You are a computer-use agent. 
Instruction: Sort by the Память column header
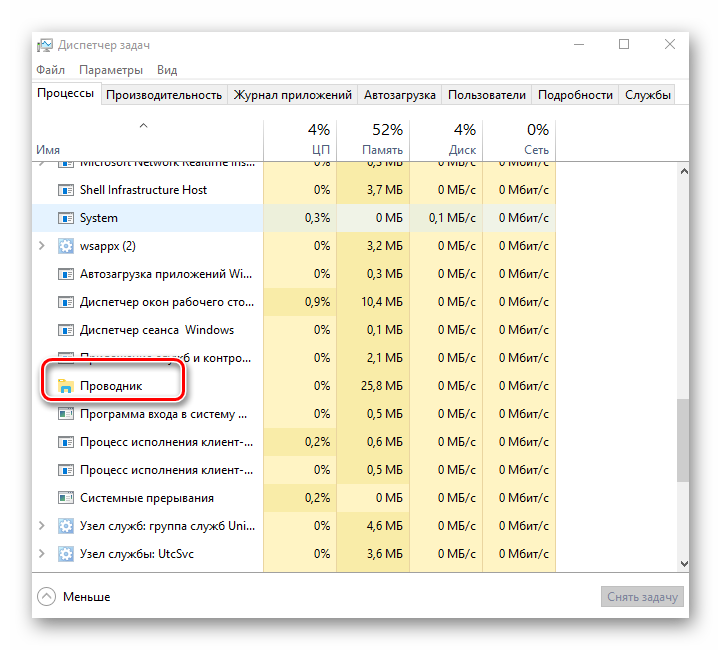373,140
